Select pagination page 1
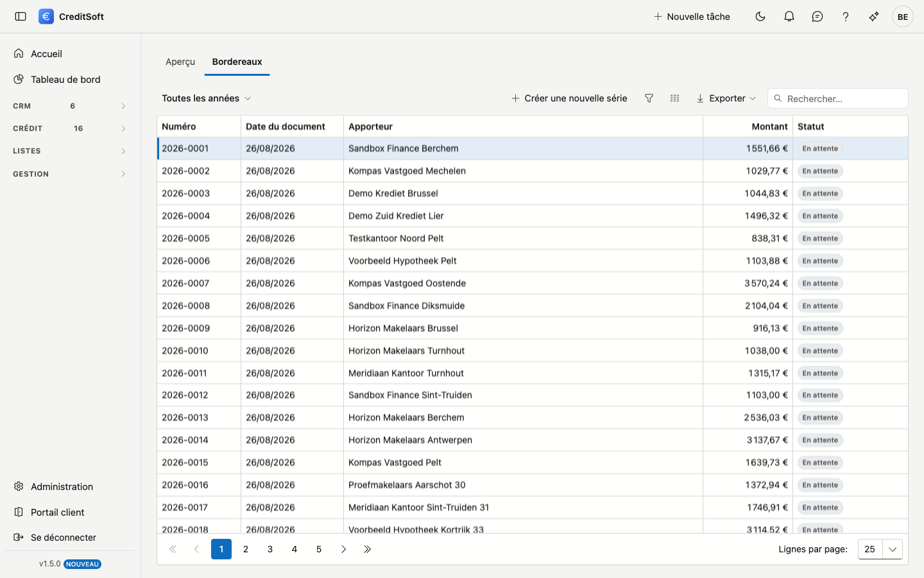Viewport: 924px width, 578px height. [x=221, y=549]
